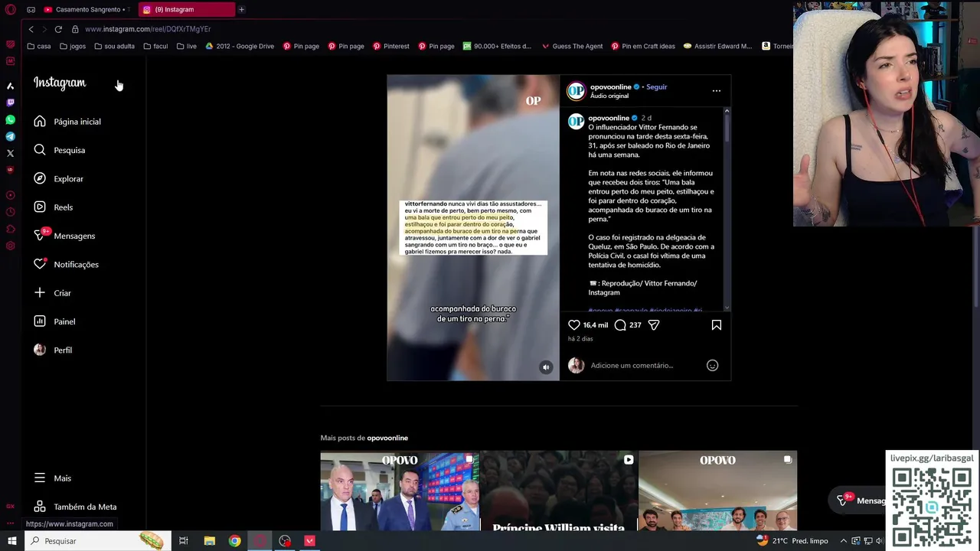
Task: Open facul bookmarks folder
Action: (155, 46)
